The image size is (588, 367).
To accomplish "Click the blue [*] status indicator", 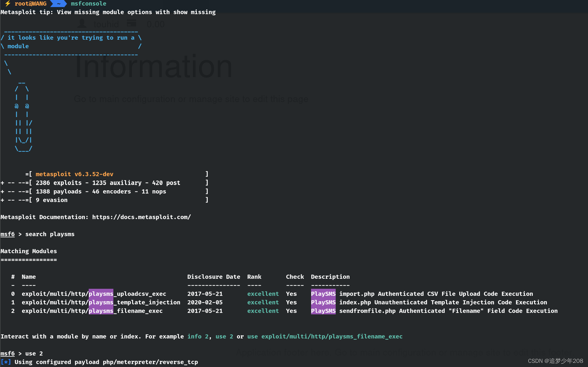I will 6,362.
